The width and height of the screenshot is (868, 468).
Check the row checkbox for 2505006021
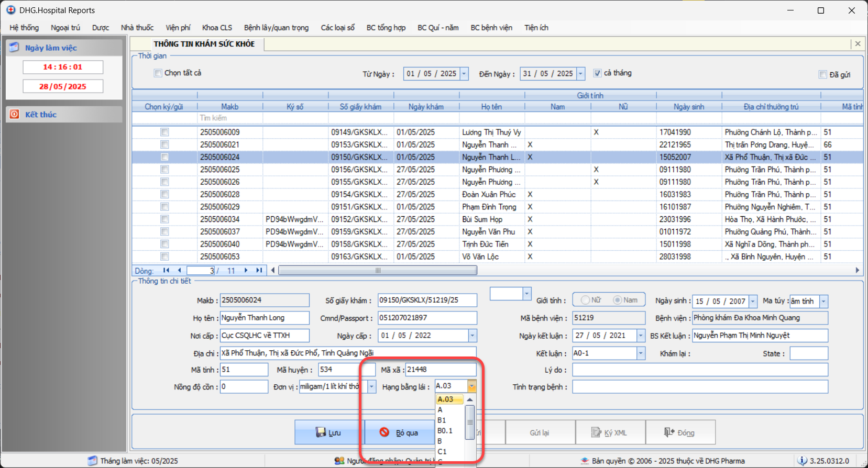pos(164,144)
